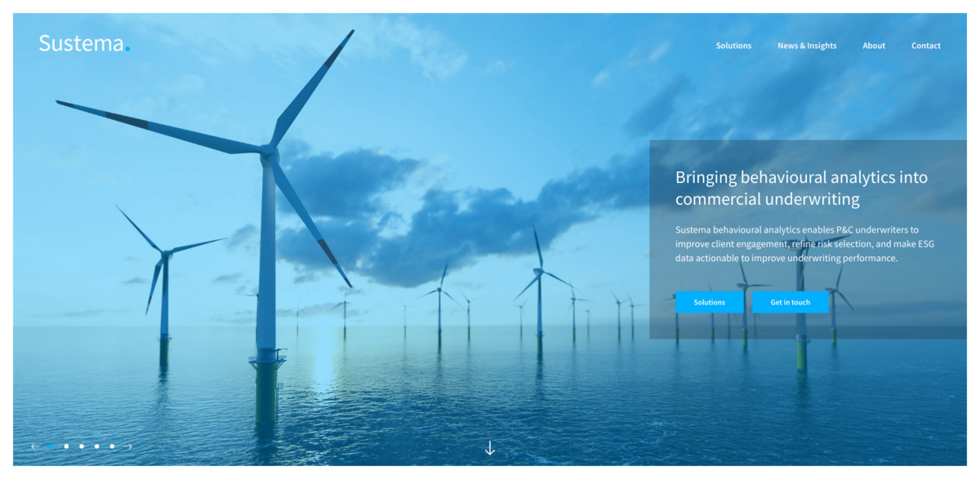Click the blue dot after Sustema wordmark

(x=127, y=49)
